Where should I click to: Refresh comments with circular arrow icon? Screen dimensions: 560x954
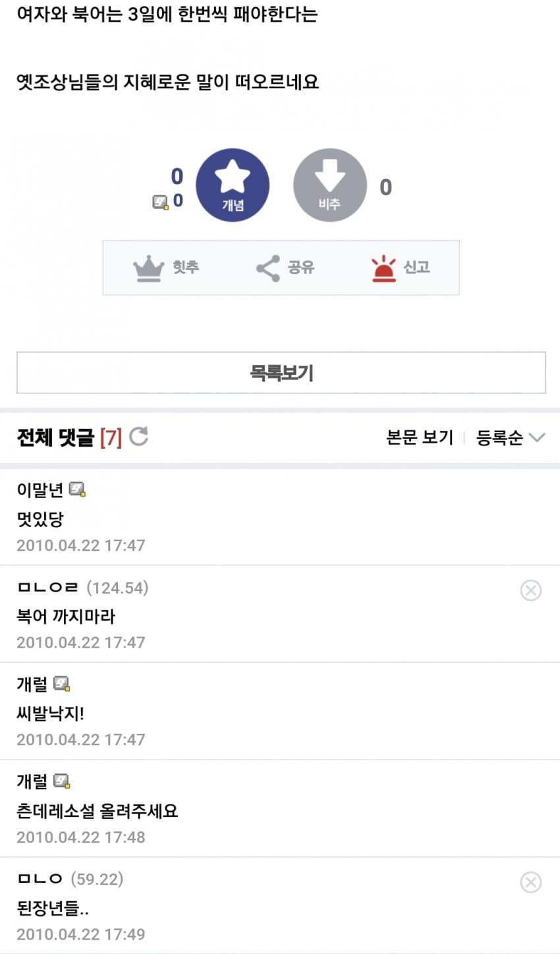138,436
